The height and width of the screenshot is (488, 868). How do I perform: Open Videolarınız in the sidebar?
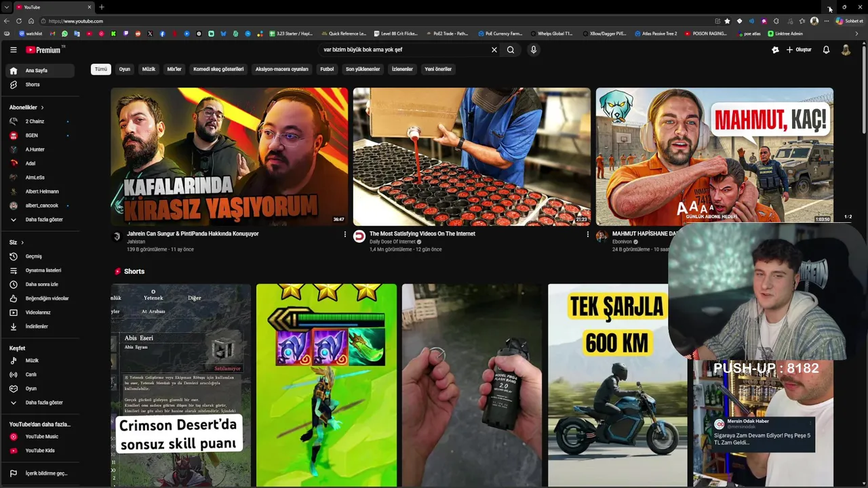coord(39,312)
